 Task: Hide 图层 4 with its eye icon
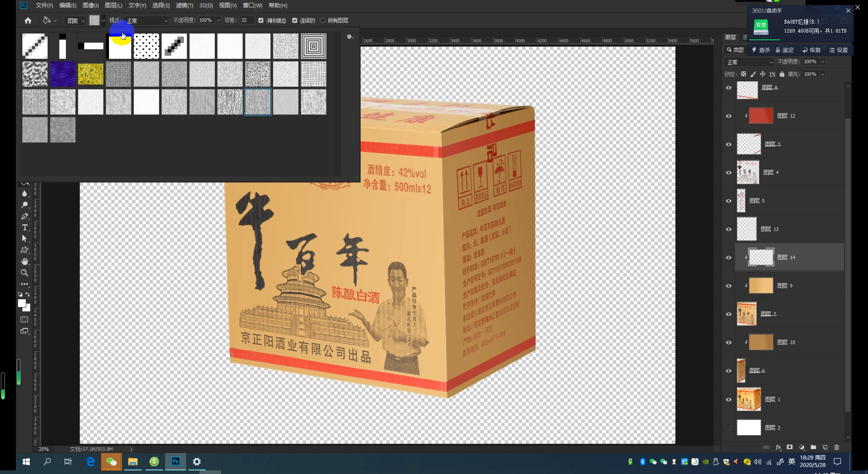tap(728, 172)
